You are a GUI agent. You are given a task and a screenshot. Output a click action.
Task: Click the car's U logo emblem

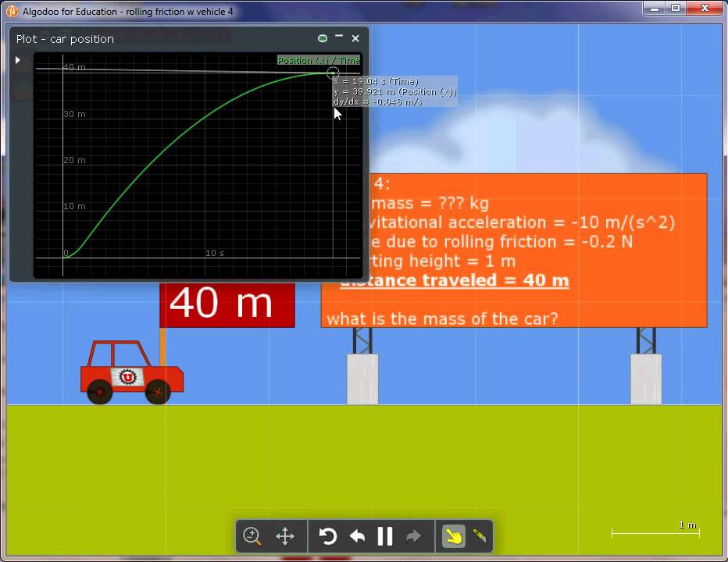point(127,377)
